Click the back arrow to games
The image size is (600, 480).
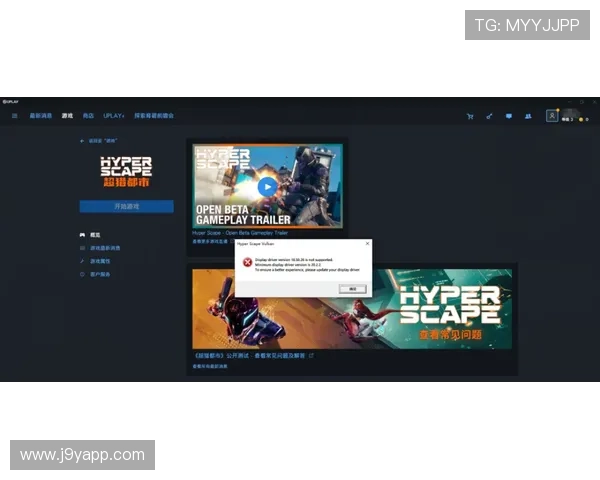coord(83,141)
